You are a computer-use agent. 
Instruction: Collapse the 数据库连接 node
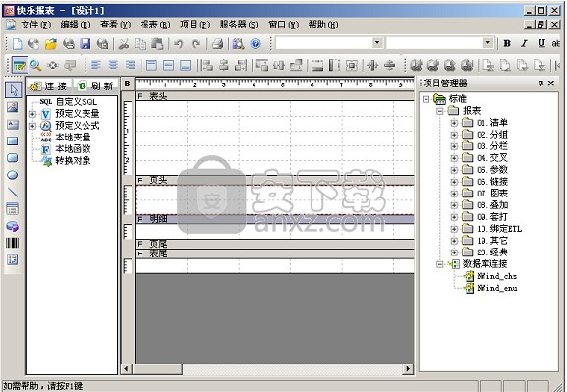pyautogui.click(x=440, y=264)
